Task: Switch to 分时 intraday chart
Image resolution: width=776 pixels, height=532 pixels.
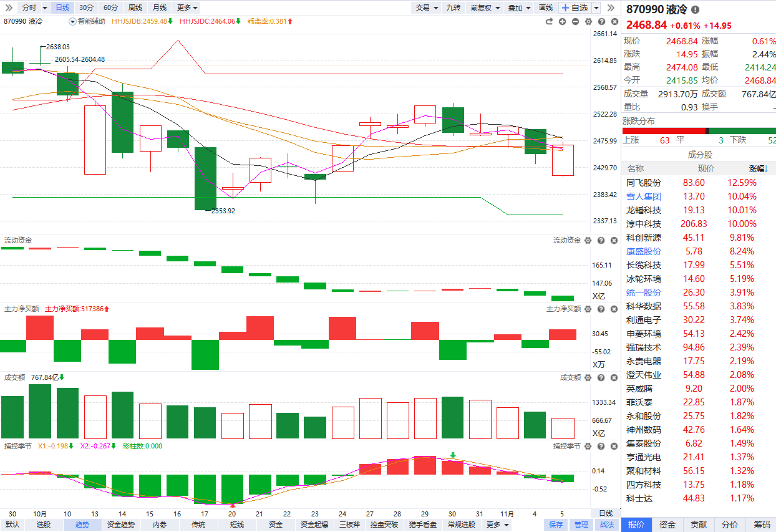Action: coord(29,7)
